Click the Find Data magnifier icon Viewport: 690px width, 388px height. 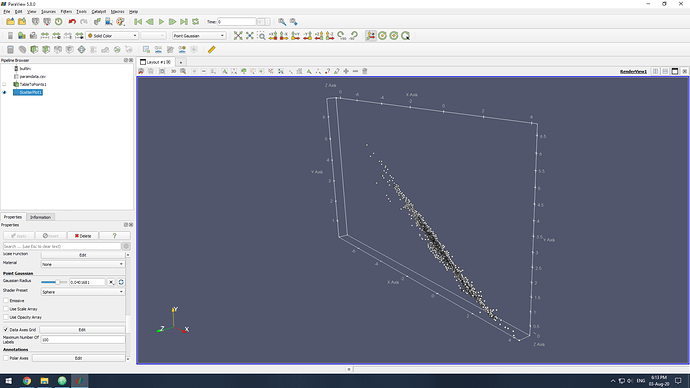282,22
